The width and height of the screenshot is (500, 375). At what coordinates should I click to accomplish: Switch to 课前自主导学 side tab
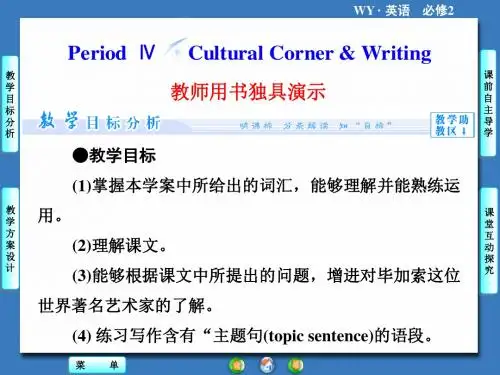point(488,103)
